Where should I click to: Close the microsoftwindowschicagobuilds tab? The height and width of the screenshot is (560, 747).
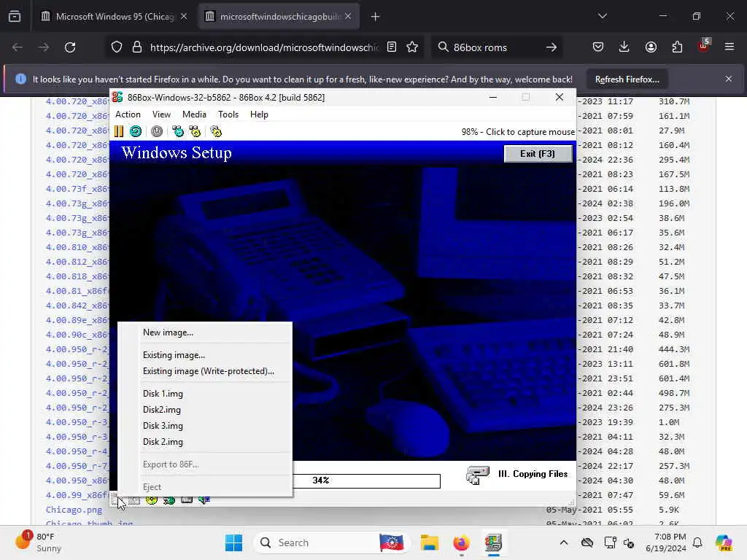tap(348, 17)
